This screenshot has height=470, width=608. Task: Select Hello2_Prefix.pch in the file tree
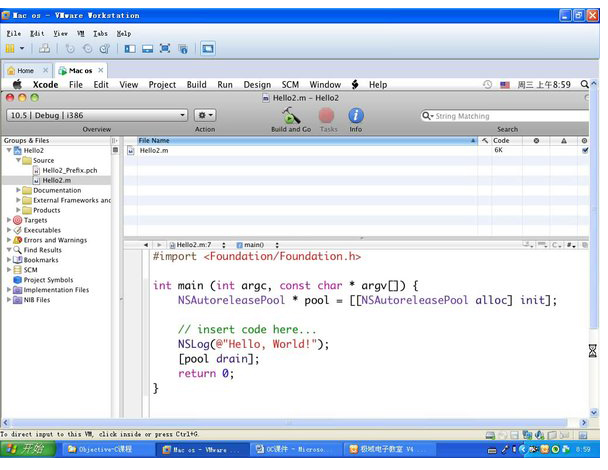pyautogui.click(x=69, y=170)
